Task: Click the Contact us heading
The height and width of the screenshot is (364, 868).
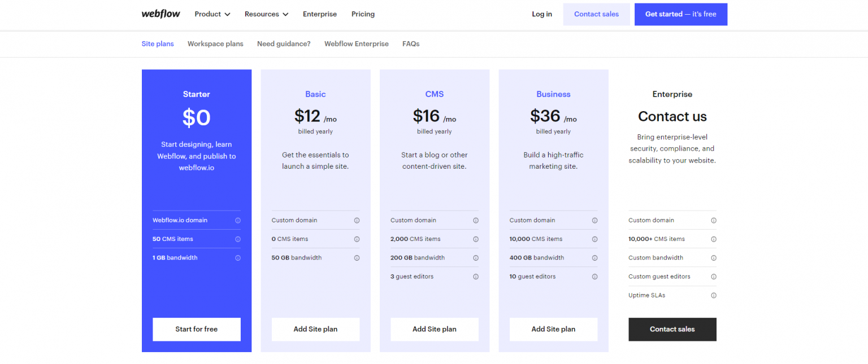Action: click(672, 117)
